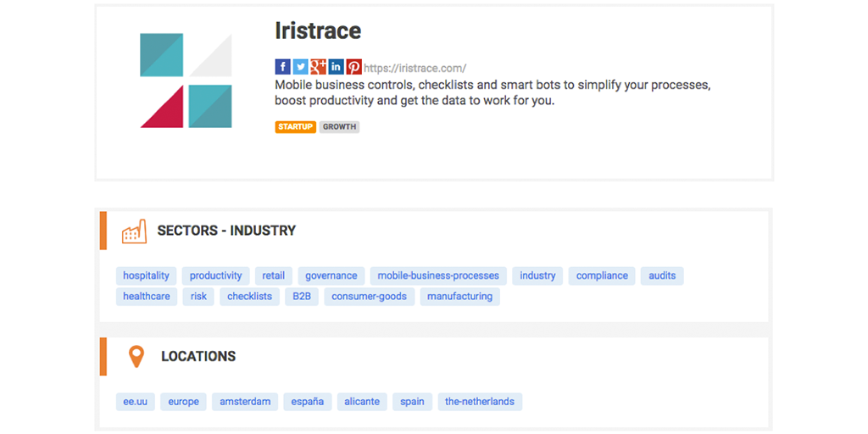Viewport: 868px width, 434px height.
Task: Click the Iristrace title heading
Action: (319, 31)
